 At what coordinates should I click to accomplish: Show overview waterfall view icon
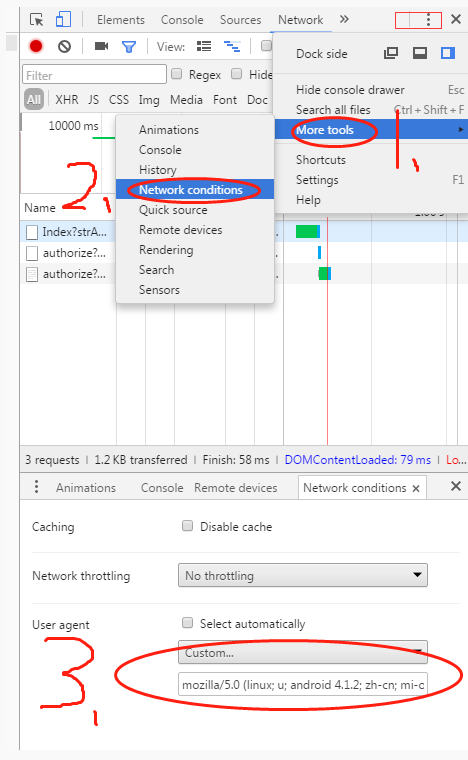click(x=232, y=47)
